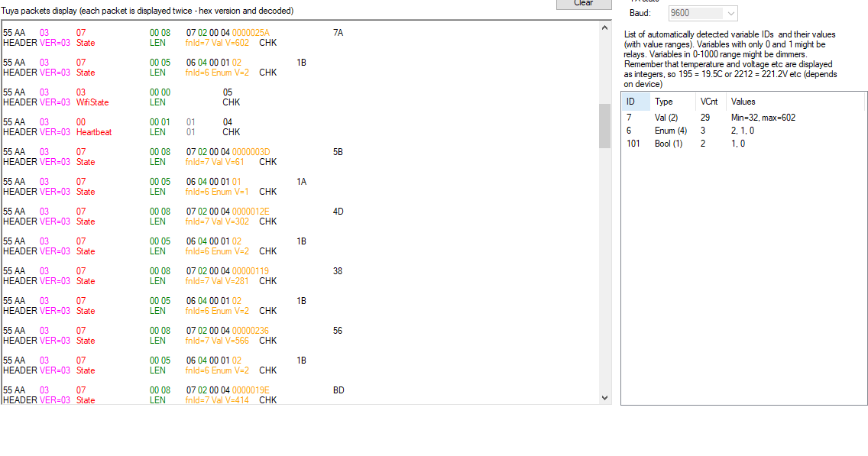Click the 'Val (2)' type cell
868x456 pixels.
(666, 118)
